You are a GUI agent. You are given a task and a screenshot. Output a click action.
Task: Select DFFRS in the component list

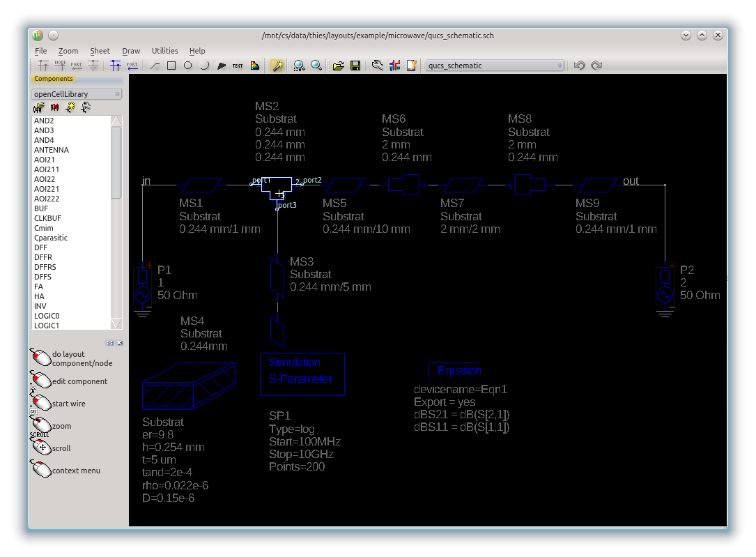[x=71, y=267]
